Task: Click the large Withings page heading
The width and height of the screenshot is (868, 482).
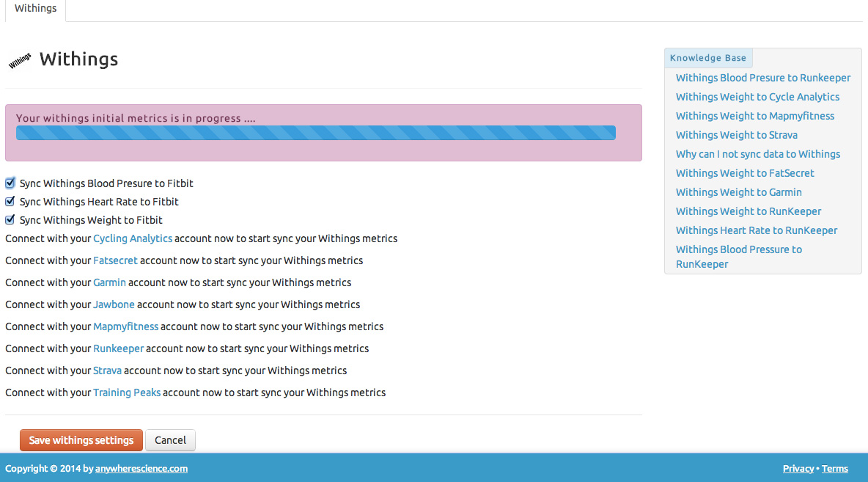Action: tap(78, 59)
